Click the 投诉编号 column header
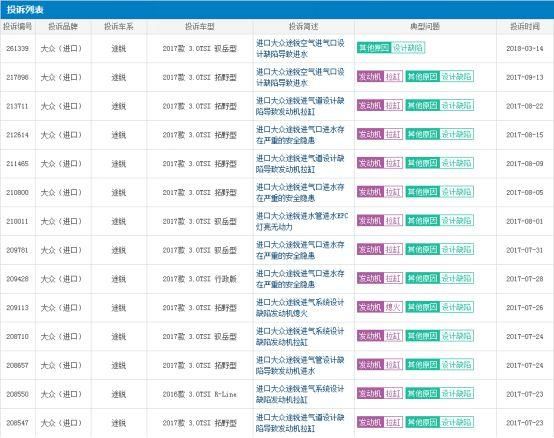Image resolution: width=554 pixels, height=438 pixels. click(x=17, y=26)
